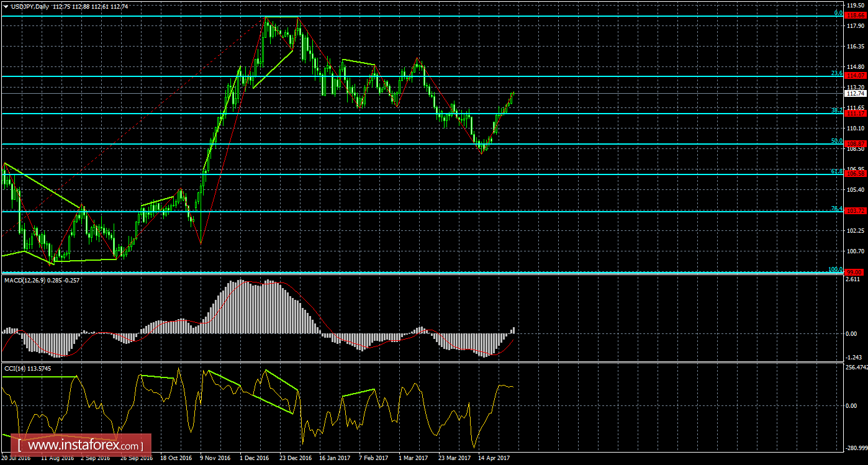
Task: Select the CCI(14) indicator label
Action: click(14, 368)
